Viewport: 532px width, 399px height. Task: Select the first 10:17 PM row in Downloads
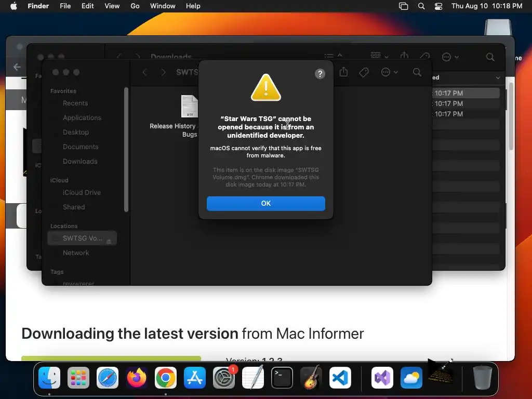466,93
